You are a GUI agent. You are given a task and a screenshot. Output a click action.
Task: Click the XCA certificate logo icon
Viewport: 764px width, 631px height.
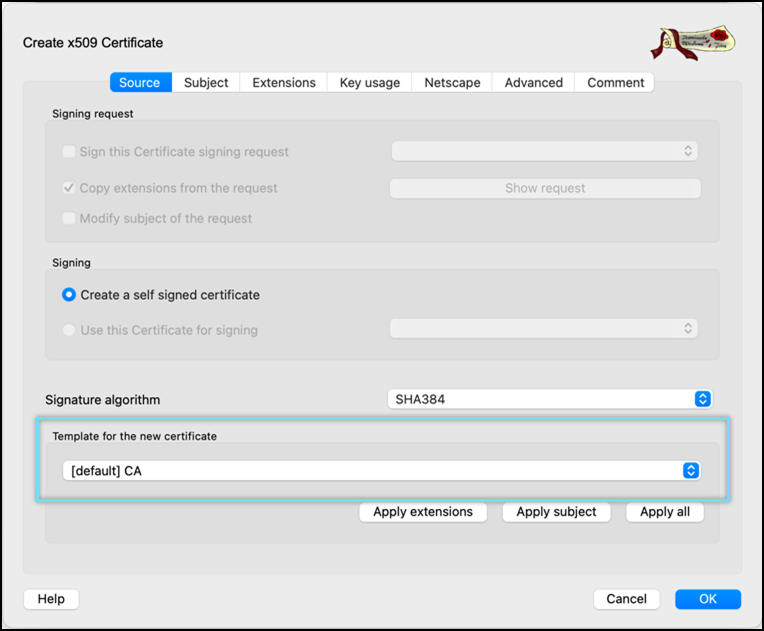pyautogui.click(x=690, y=40)
